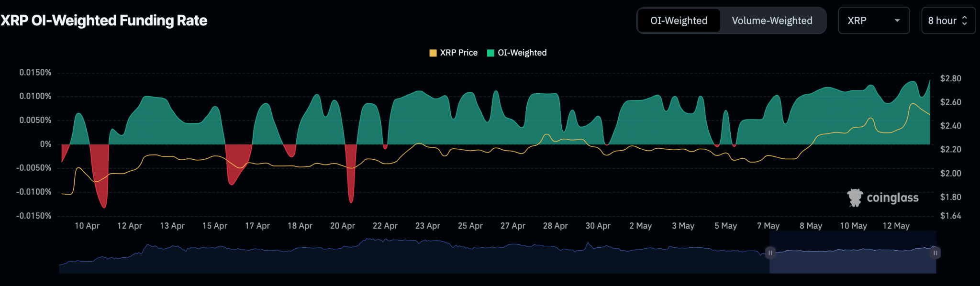This screenshot has width=980, height=286.
Task: Click the $1.80 price axis label
Action: 950,197
